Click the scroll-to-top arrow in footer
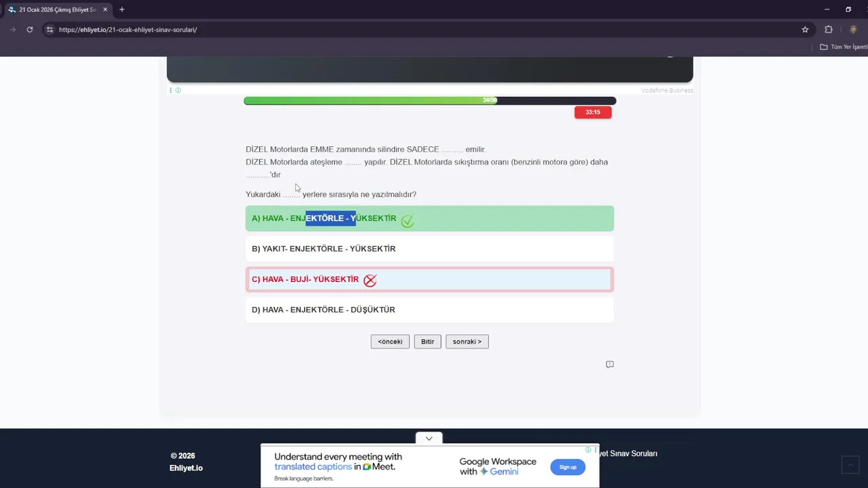The image size is (868, 488). point(850,464)
